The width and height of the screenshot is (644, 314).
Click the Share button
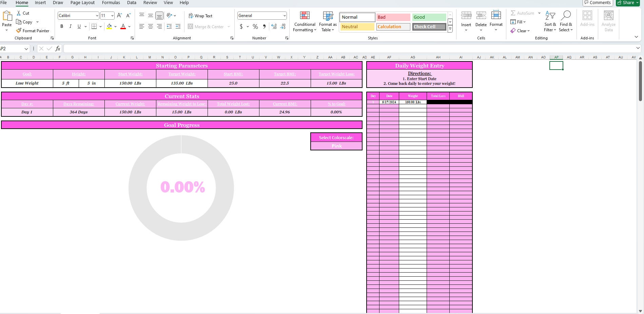[x=626, y=3]
